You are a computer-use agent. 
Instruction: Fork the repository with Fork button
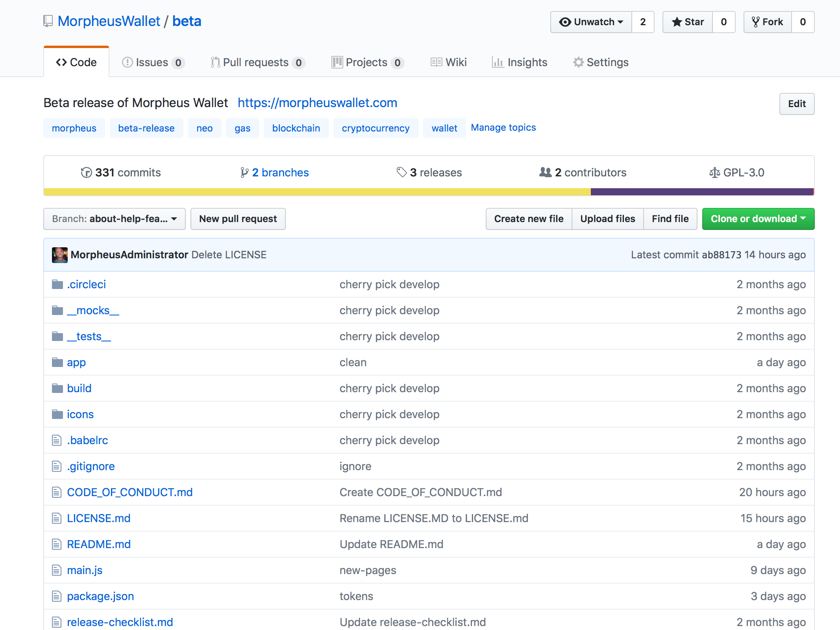pos(767,22)
